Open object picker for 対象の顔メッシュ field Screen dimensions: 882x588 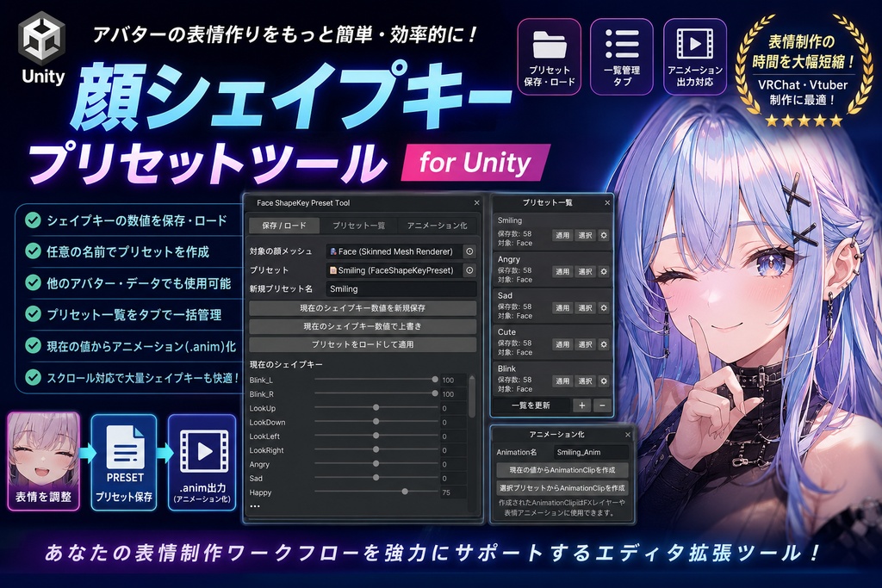[x=469, y=251]
